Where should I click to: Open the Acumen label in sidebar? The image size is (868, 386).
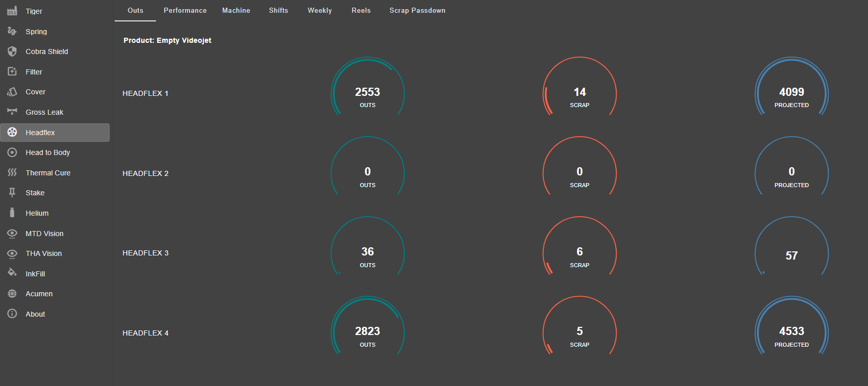(x=39, y=294)
